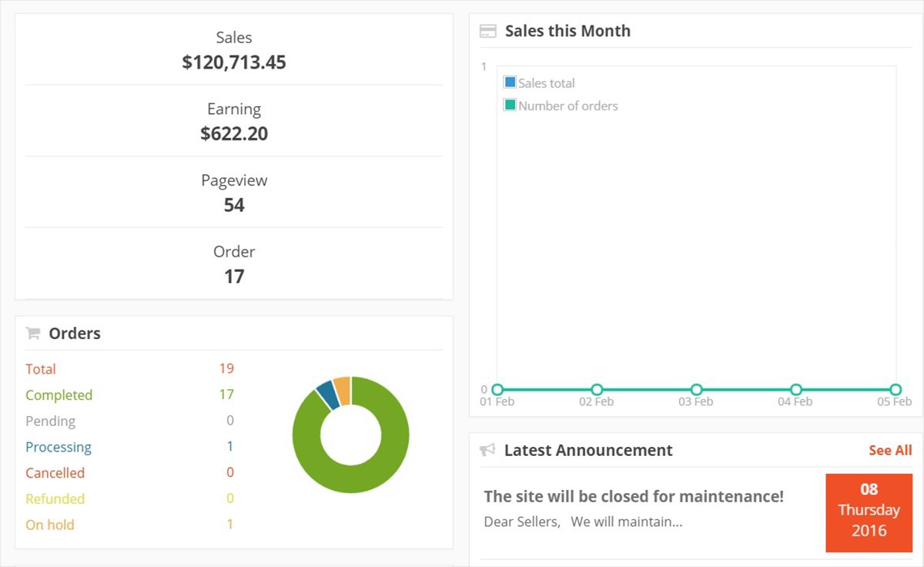Open the See All announcements link
This screenshot has width=924, height=567.
(x=889, y=450)
